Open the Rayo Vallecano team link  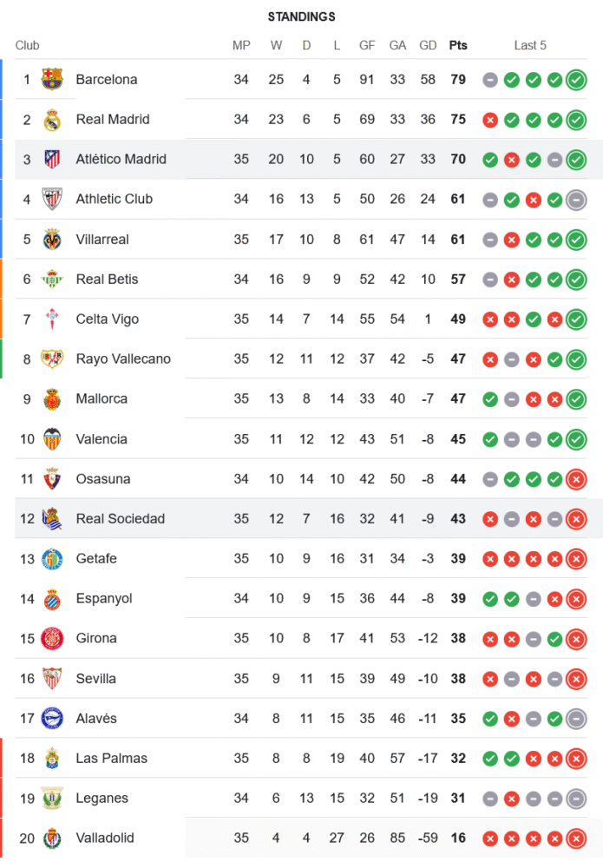tap(123, 359)
